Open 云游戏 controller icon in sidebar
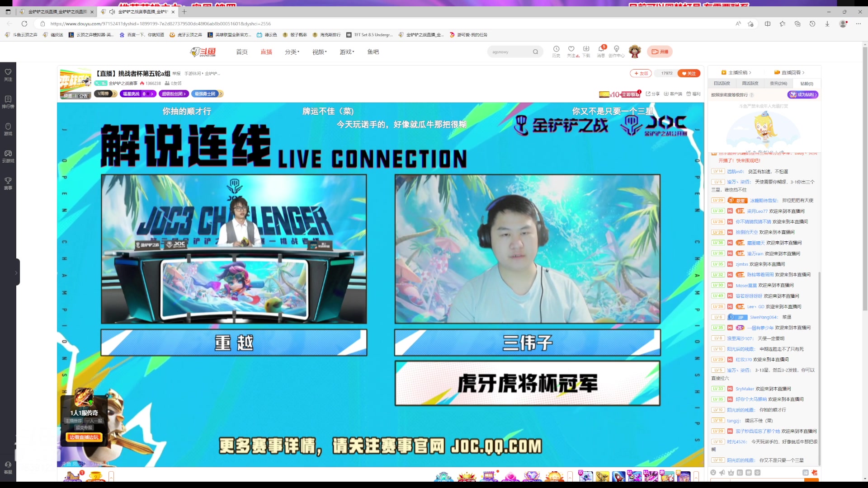 [x=8, y=156]
